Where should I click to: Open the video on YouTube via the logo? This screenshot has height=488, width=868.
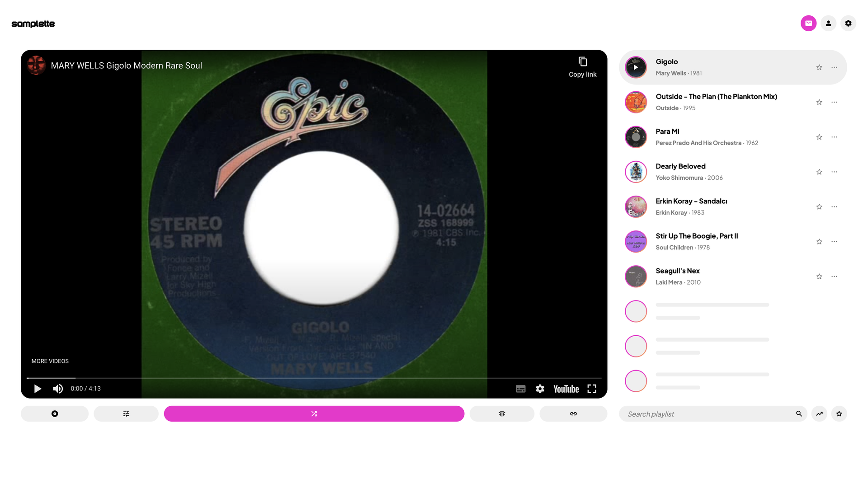pyautogui.click(x=566, y=389)
